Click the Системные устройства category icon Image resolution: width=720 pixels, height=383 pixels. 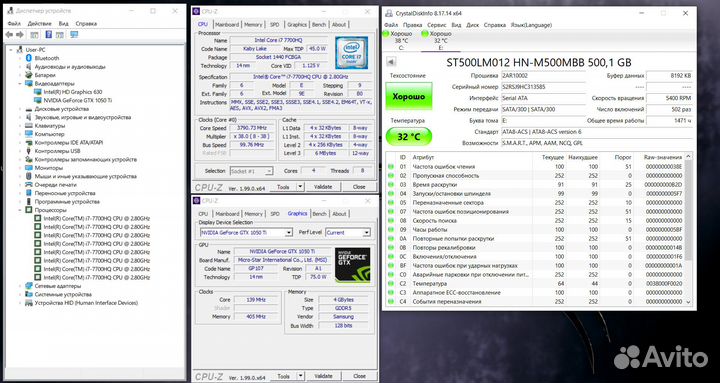click(x=29, y=294)
